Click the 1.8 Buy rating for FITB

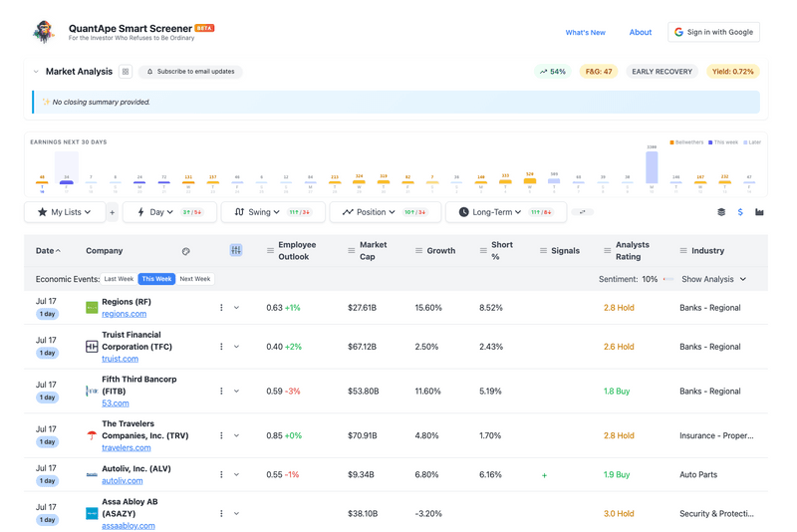[x=617, y=392]
